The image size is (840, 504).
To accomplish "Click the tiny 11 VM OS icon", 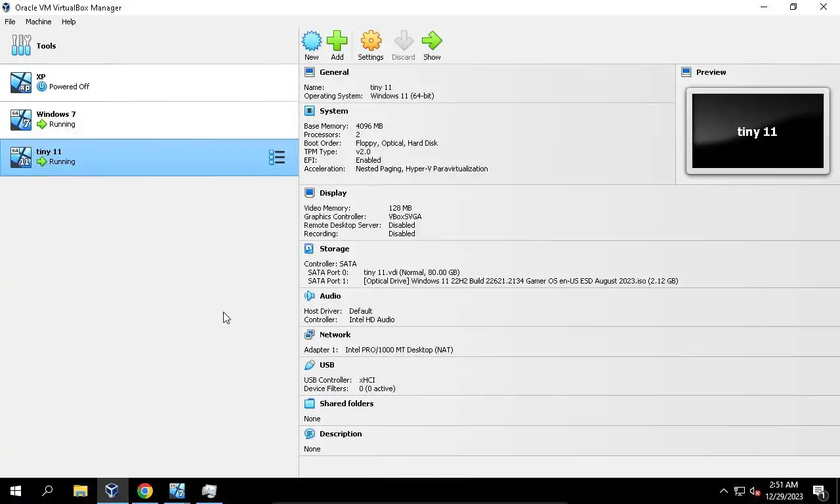I will coord(21,157).
